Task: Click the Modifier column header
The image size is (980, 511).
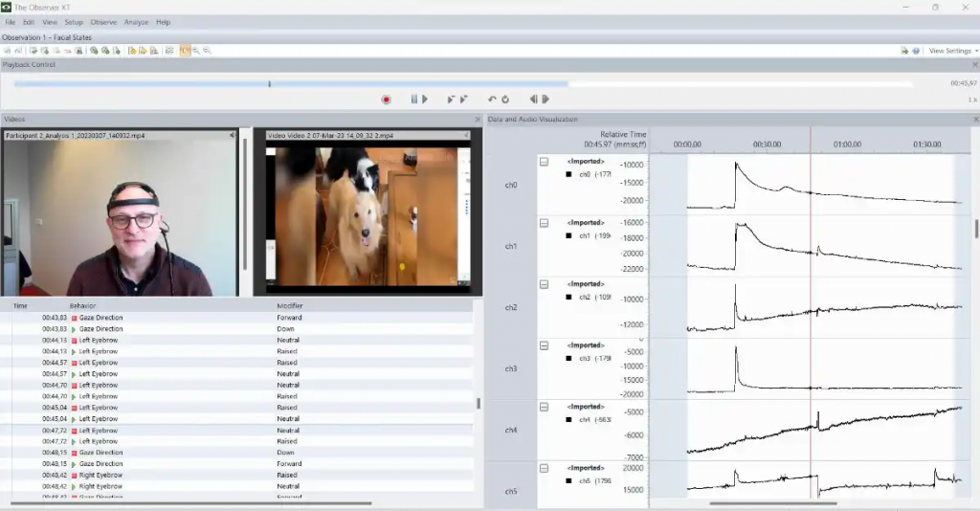Action: (290, 305)
